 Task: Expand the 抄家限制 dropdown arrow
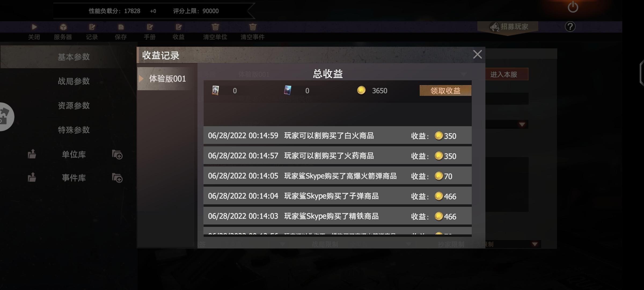pyautogui.click(x=535, y=244)
